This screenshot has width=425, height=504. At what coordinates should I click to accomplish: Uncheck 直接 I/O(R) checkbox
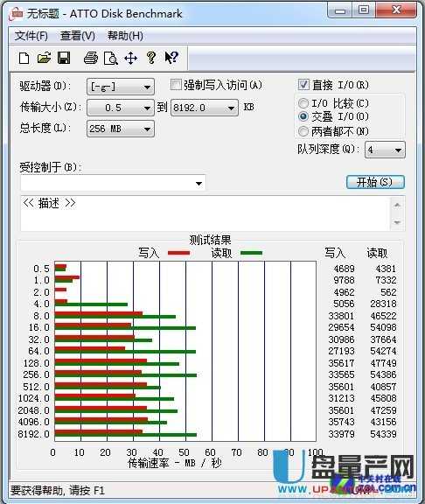pyautogui.click(x=303, y=85)
